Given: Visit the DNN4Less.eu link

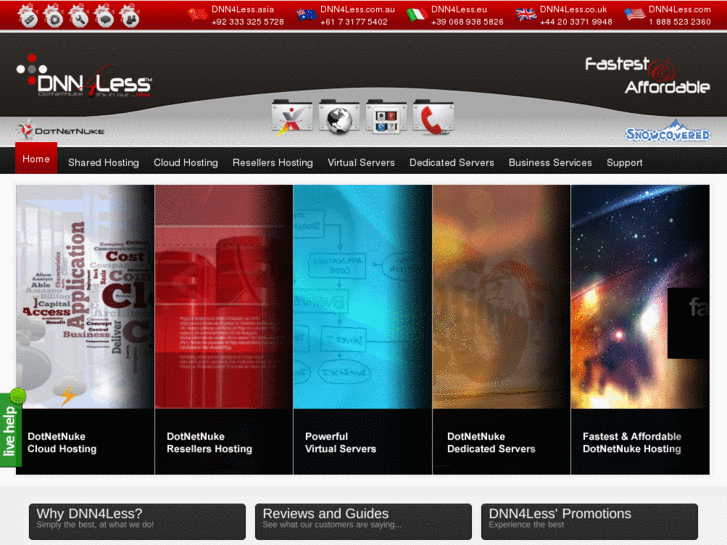Looking at the screenshot, I should point(459,9).
